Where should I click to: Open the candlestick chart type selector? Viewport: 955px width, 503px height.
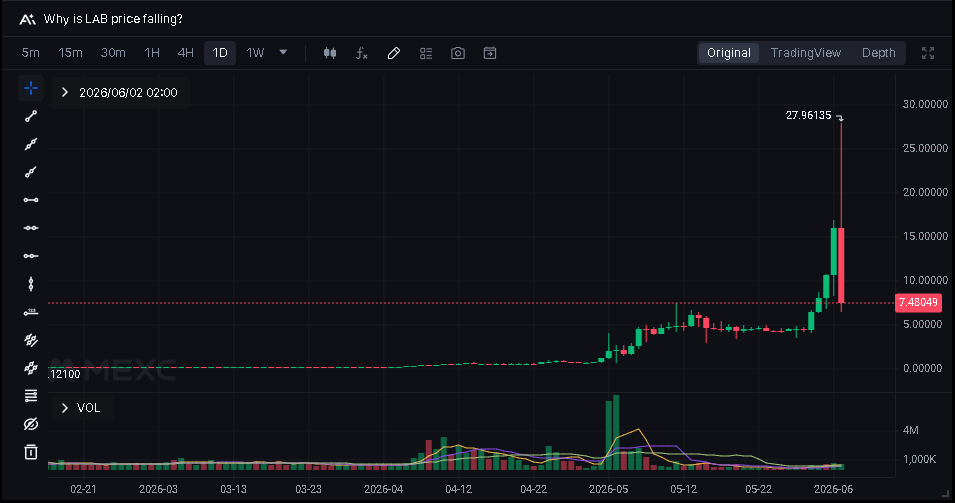click(330, 53)
